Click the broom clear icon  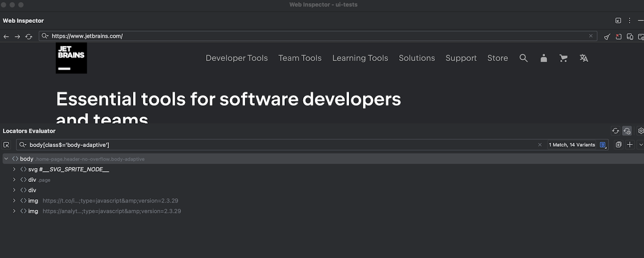click(x=607, y=37)
